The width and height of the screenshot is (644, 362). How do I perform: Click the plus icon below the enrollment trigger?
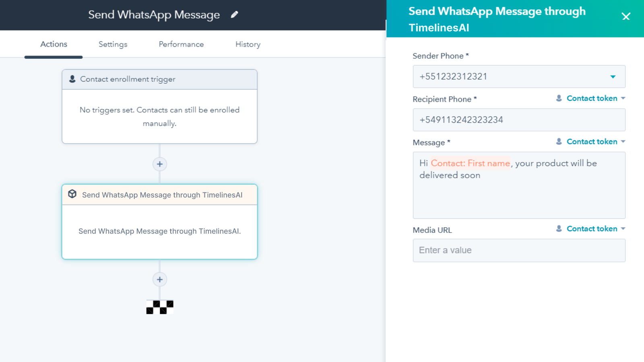pos(159,164)
